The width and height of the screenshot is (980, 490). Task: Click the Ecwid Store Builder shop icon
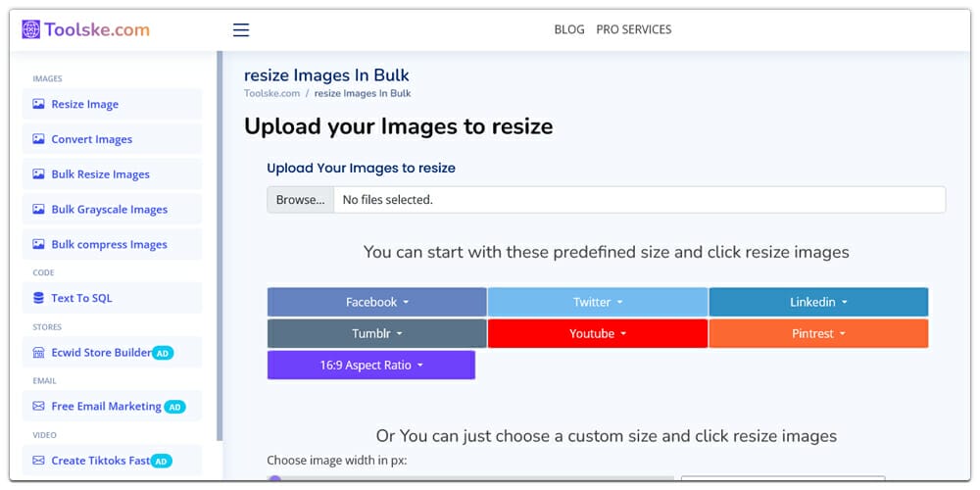(x=39, y=353)
